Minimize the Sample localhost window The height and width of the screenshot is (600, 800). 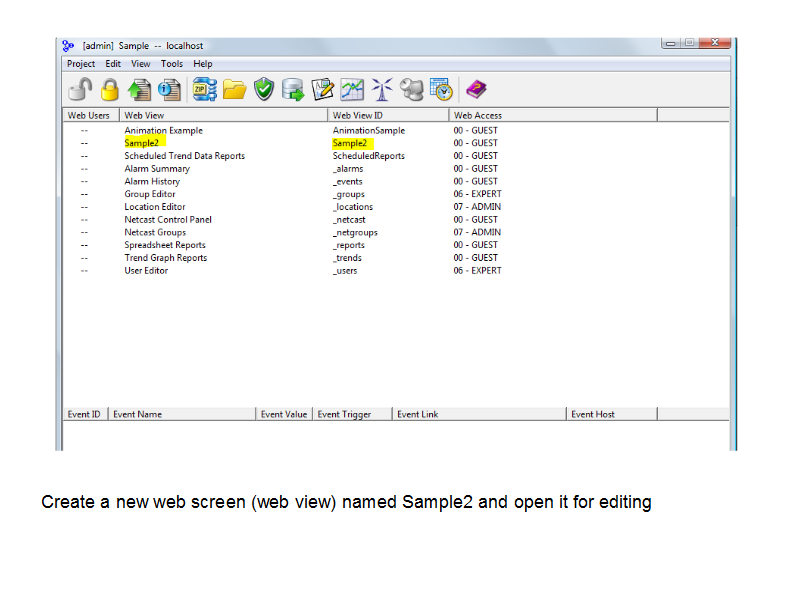(670, 43)
